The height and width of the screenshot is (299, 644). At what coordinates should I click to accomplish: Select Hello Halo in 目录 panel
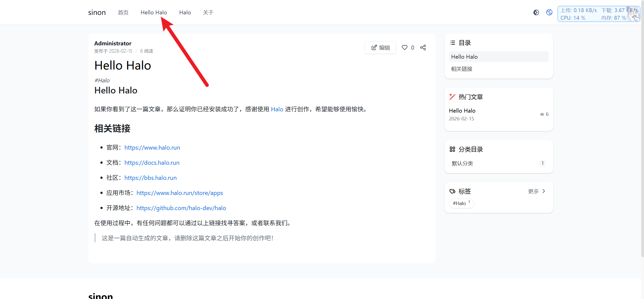[x=464, y=57]
